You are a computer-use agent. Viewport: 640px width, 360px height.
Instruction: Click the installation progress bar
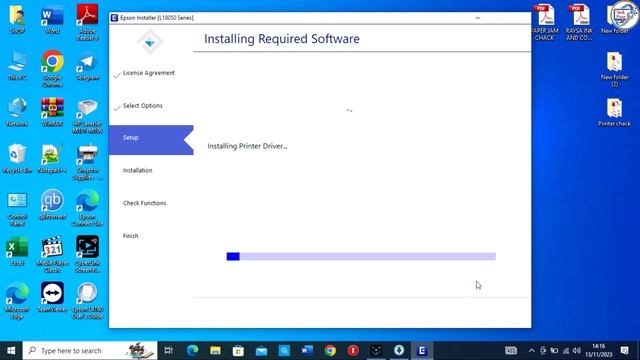pyautogui.click(x=361, y=256)
